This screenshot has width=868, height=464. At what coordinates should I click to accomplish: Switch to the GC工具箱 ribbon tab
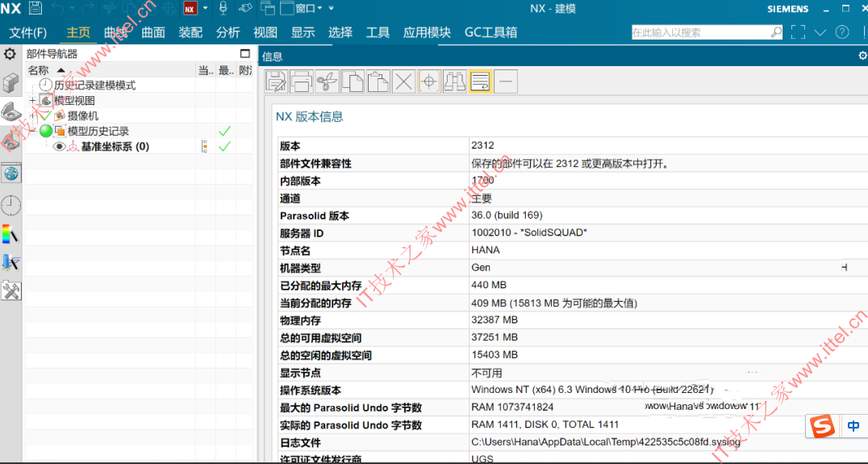[x=490, y=32]
